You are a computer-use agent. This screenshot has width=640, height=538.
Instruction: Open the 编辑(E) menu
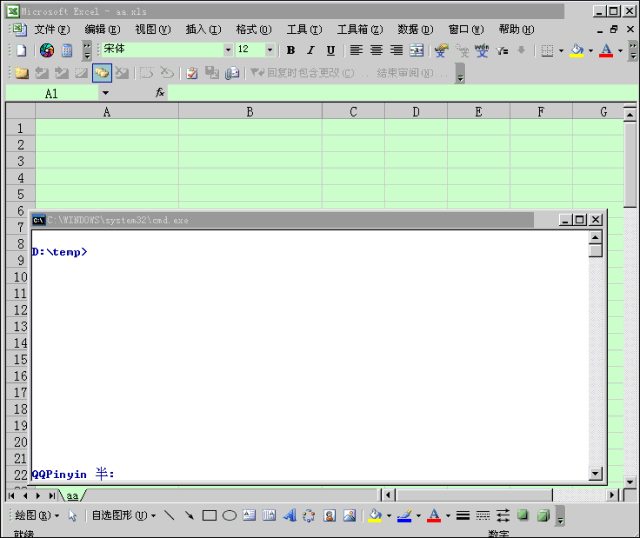pyautogui.click(x=102, y=29)
